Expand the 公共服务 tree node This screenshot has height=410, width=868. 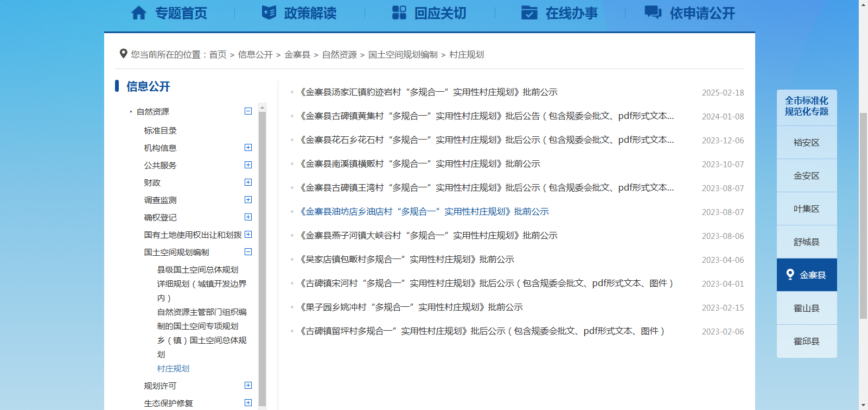248,165
